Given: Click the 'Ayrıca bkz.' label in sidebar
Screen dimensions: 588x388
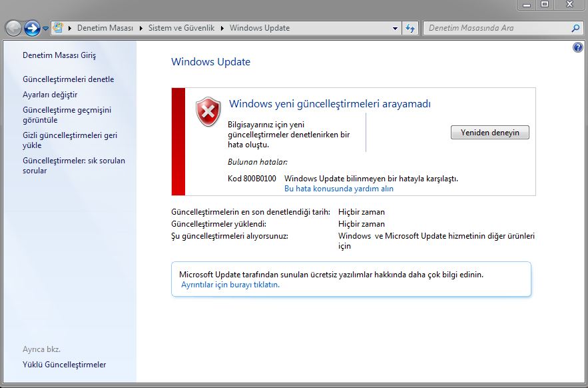Looking at the screenshot, I should click(41, 349).
